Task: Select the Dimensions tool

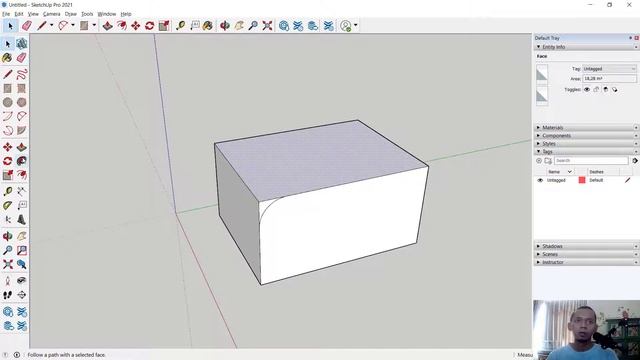Action: pyautogui.click(x=22, y=191)
